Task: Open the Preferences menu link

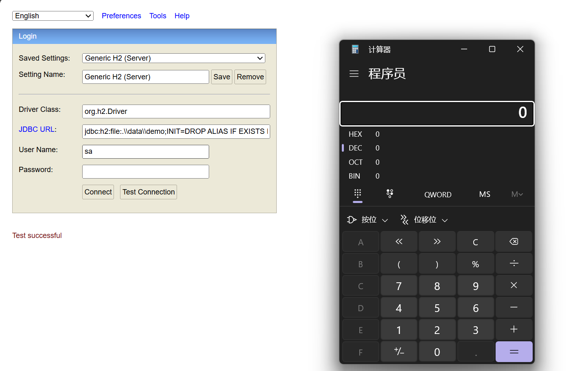Action: 121,16
